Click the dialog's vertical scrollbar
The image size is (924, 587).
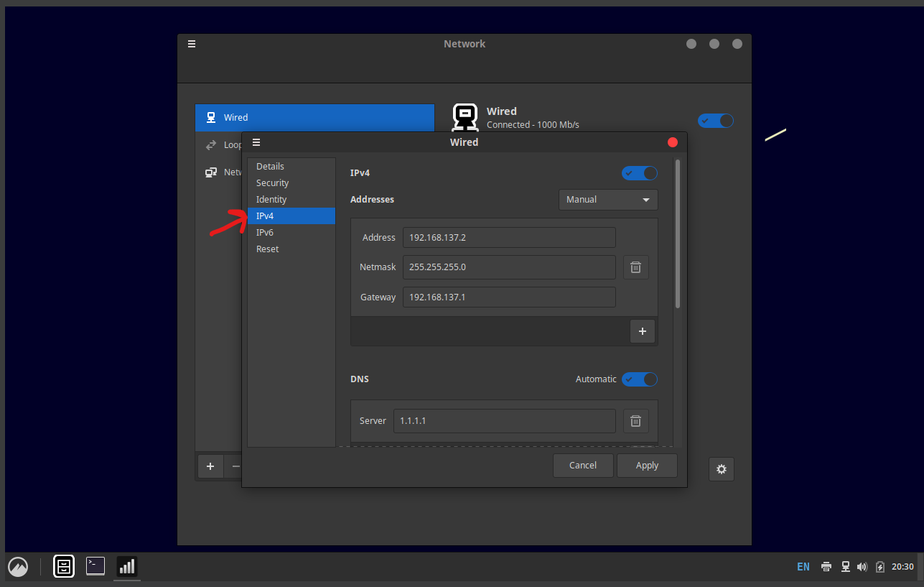678,237
